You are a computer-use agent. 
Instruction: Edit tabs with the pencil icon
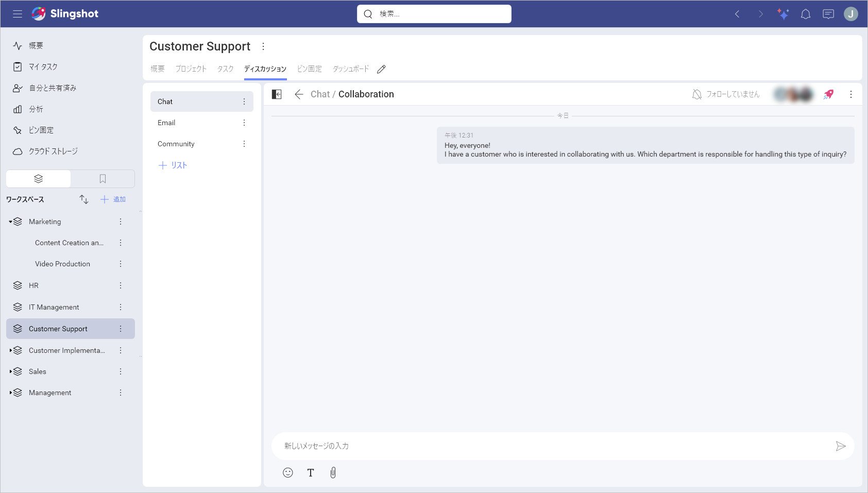click(381, 69)
